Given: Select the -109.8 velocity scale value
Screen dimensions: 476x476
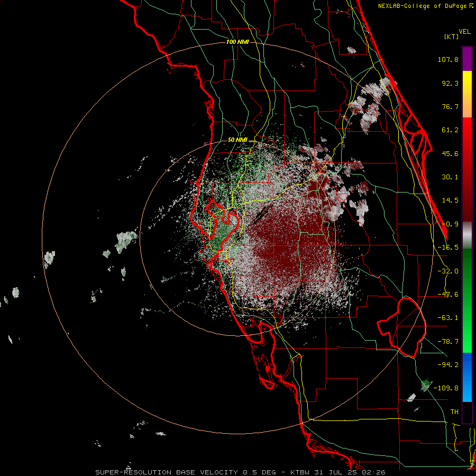Looking at the screenshot, I should tap(446, 388).
